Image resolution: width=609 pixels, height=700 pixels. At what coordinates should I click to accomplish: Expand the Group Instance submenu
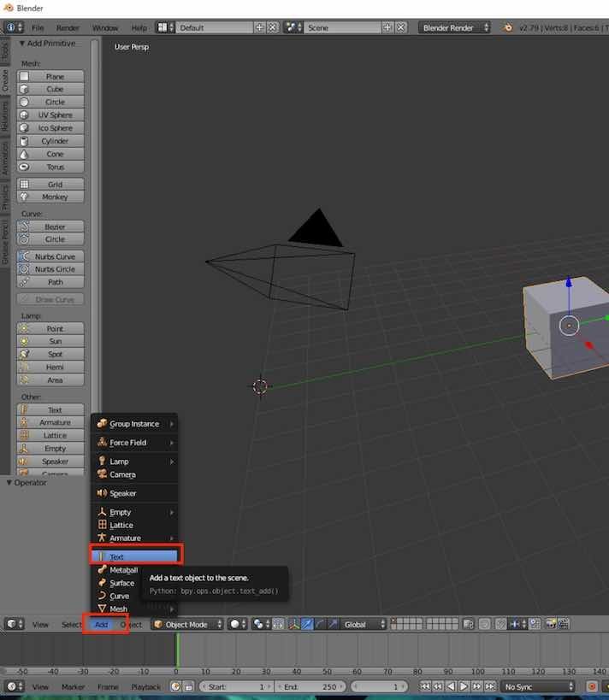click(x=135, y=424)
